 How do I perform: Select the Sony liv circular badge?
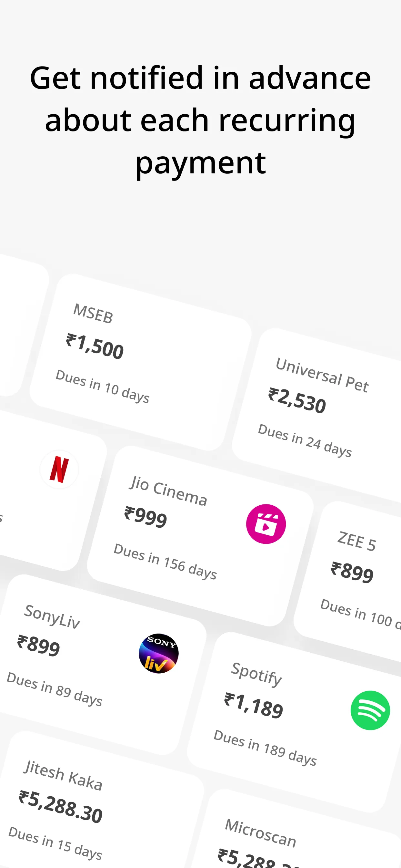tap(159, 653)
